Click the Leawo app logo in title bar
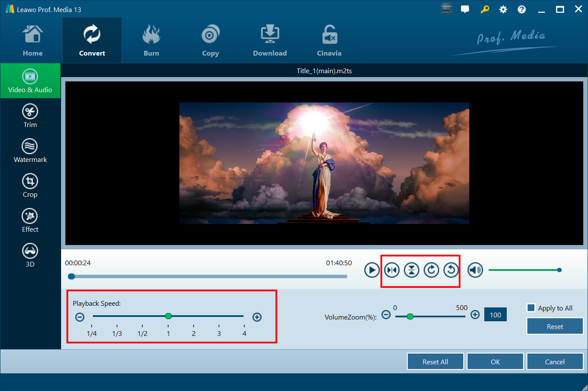The height and width of the screenshot is (391, 588). tap(9, 9)
